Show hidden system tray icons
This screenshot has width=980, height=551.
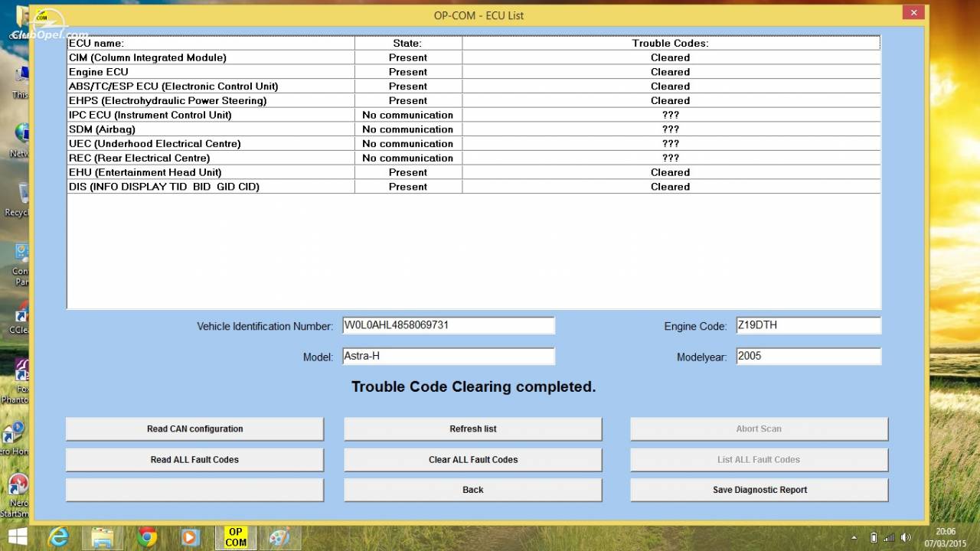(855, 537)
